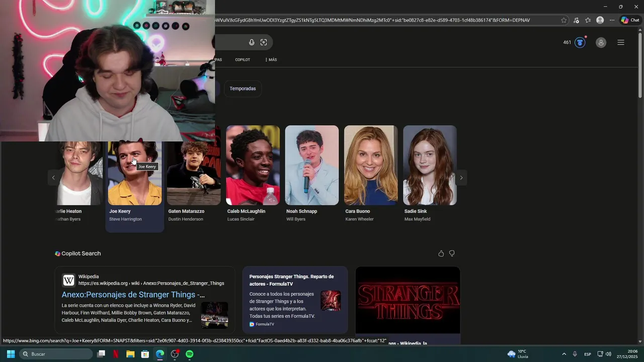Open the Bing account sign-in icon
Image resolution: width=644 pixels, height=362 pixels.
tap(601, 42)
